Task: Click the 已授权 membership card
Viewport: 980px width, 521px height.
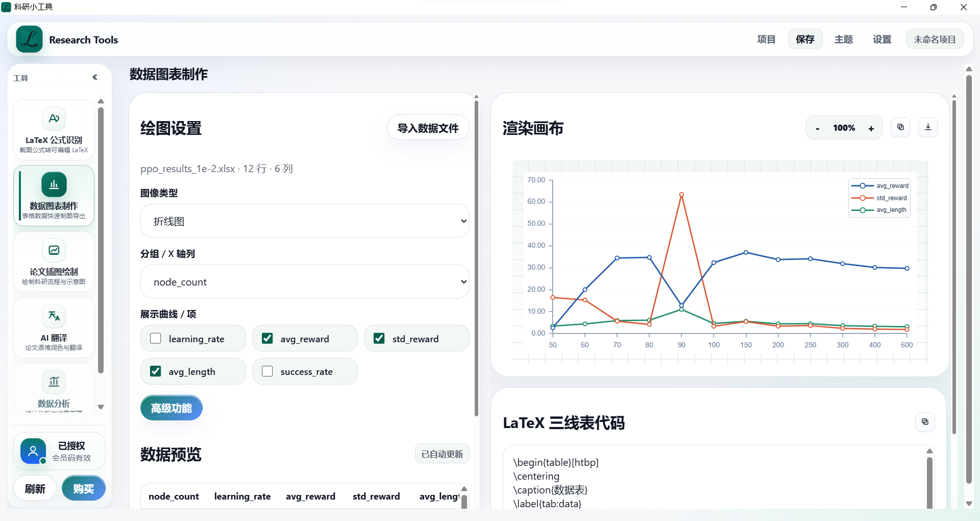Action: coord(59,451)
